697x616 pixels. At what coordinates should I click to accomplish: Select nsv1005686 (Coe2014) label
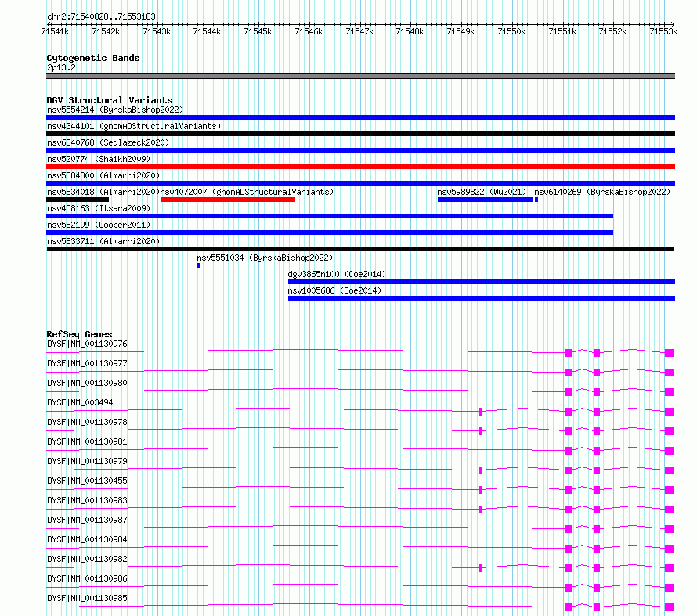point(334,290)
